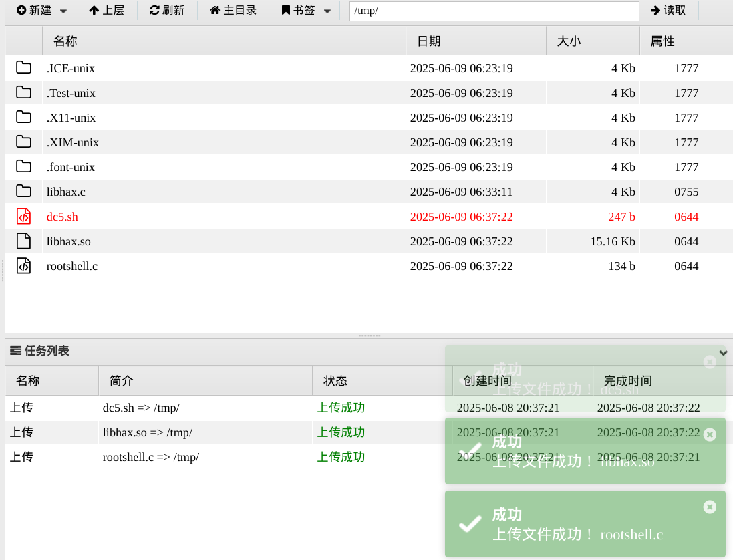
Task: Close the libhax.so upload success notification
Action: (710, 435)
